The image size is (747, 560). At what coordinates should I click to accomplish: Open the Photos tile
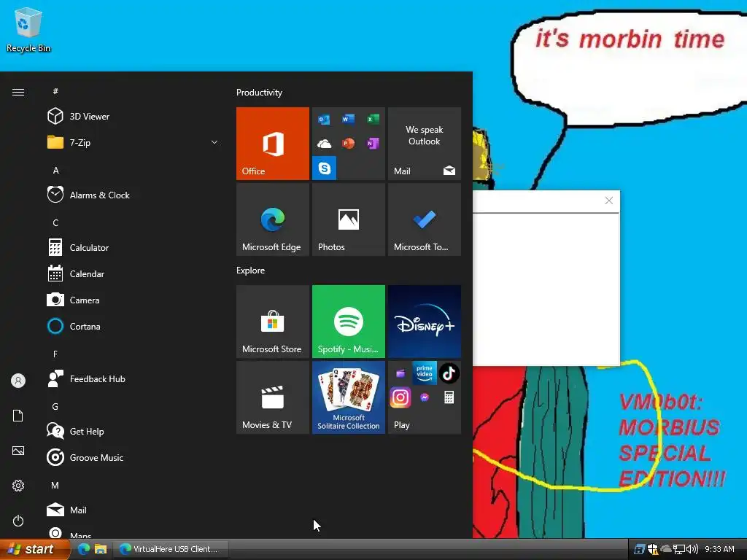(x=348, y=219)
